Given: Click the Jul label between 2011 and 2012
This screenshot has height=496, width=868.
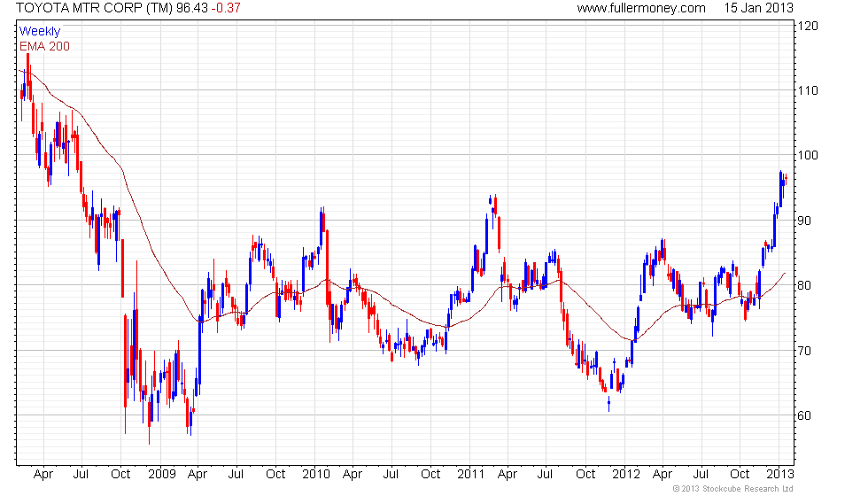Looking at the screenshot, I should pyautogui.click(x=546, y=475).
